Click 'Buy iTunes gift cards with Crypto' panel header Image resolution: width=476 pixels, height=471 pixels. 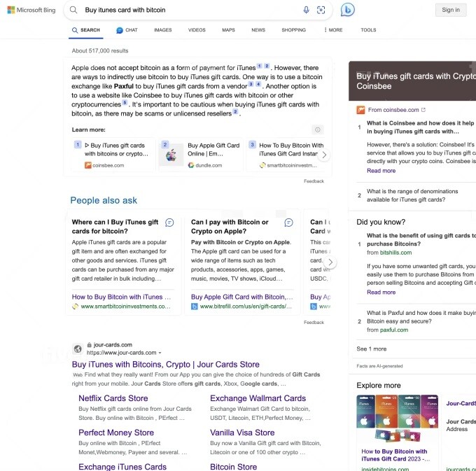[412, 81]
